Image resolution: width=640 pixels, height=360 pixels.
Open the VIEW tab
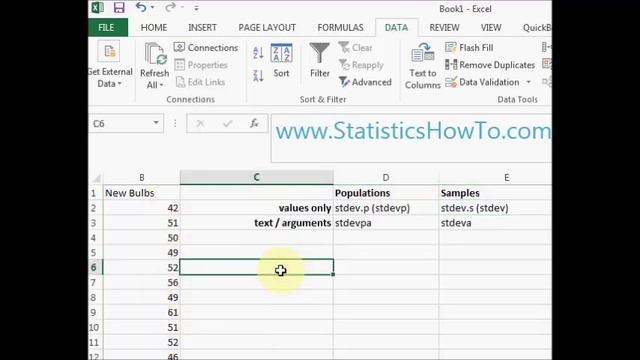(x=491, y=27)
